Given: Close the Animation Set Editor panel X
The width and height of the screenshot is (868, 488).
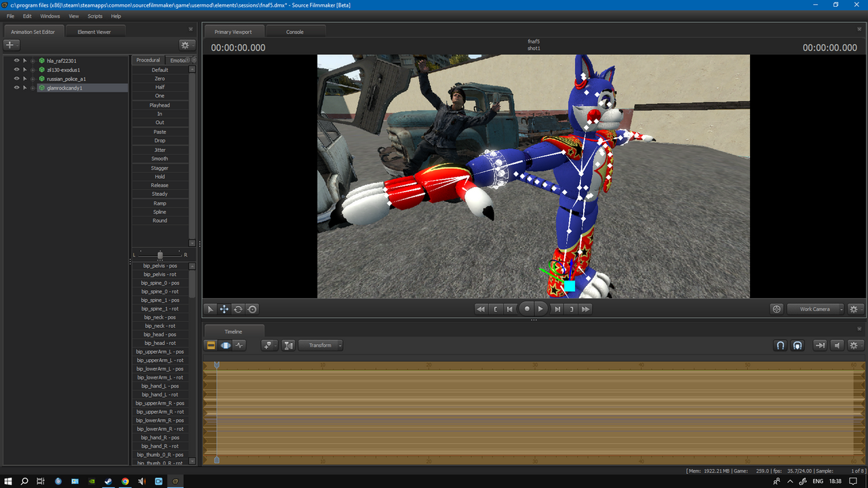Looking at the screenshot, I should coord(191,29).
